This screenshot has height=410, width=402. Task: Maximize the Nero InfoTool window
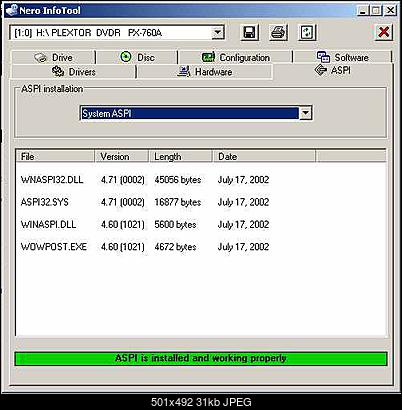375,11
